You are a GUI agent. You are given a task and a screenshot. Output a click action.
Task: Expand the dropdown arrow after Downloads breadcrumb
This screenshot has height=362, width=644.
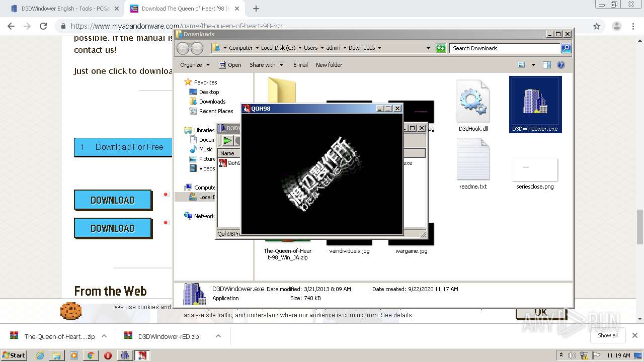click(379, 48)
